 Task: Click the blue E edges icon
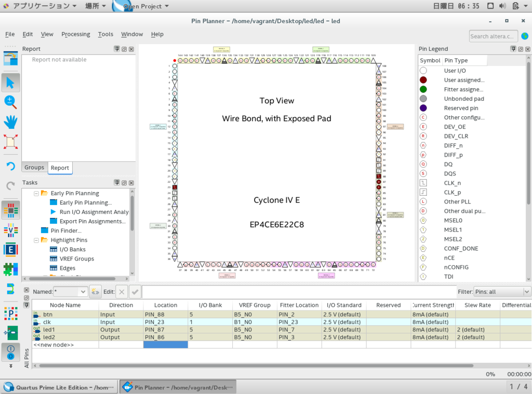tap(10, 250)
